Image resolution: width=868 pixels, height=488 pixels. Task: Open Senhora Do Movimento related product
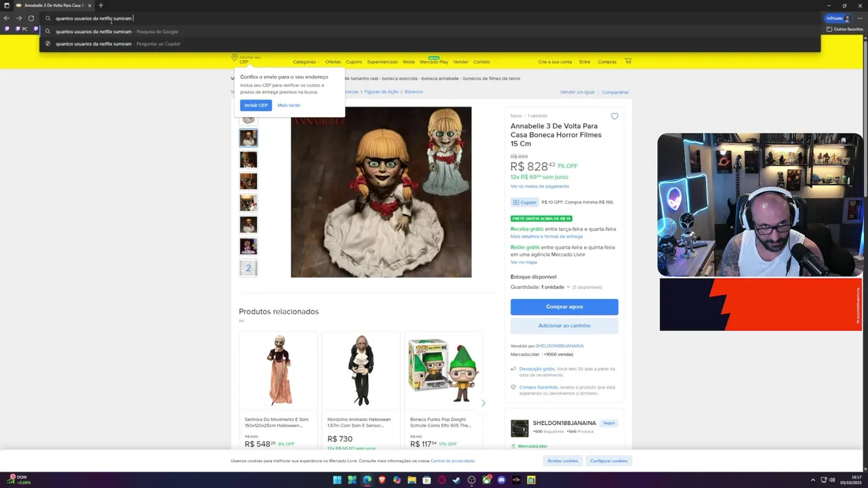tap(278, 390)
